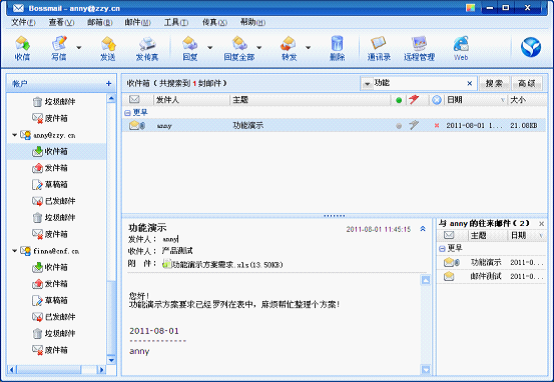Close the 与 anny 的往来邮件 panel

(x=541, y=224)
